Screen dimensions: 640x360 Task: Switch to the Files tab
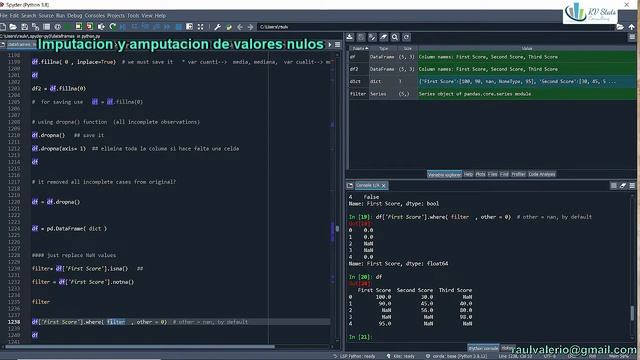click(x=493, y=174)
